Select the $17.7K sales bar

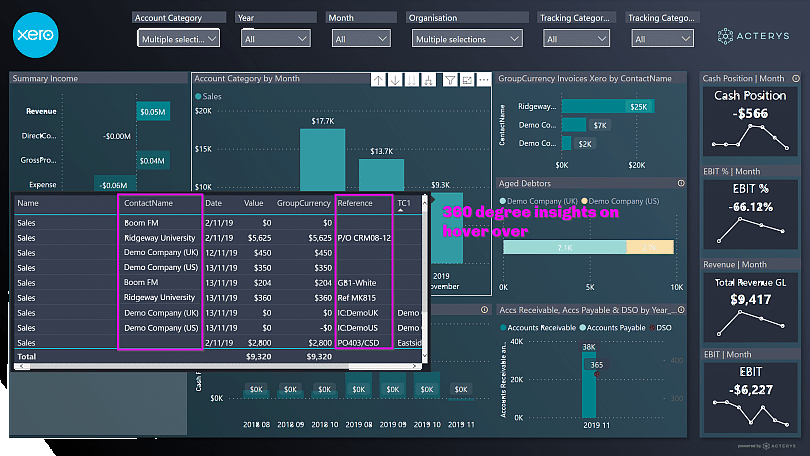tap(322, 160)
